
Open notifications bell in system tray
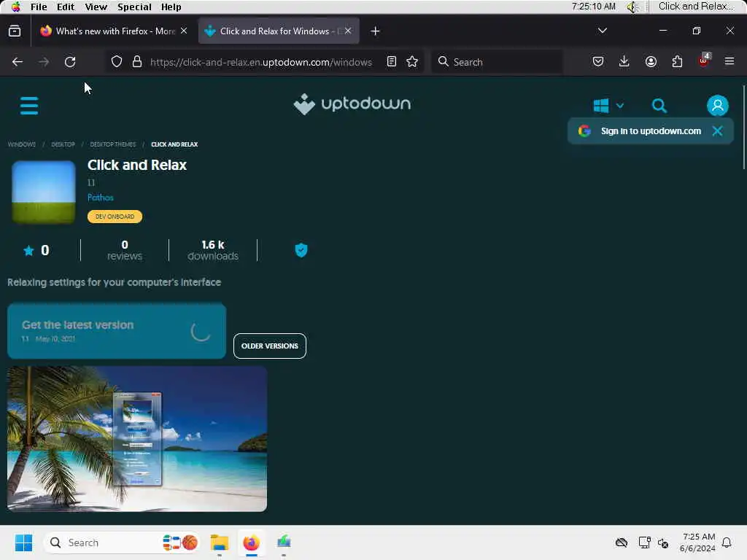point(727,542)
